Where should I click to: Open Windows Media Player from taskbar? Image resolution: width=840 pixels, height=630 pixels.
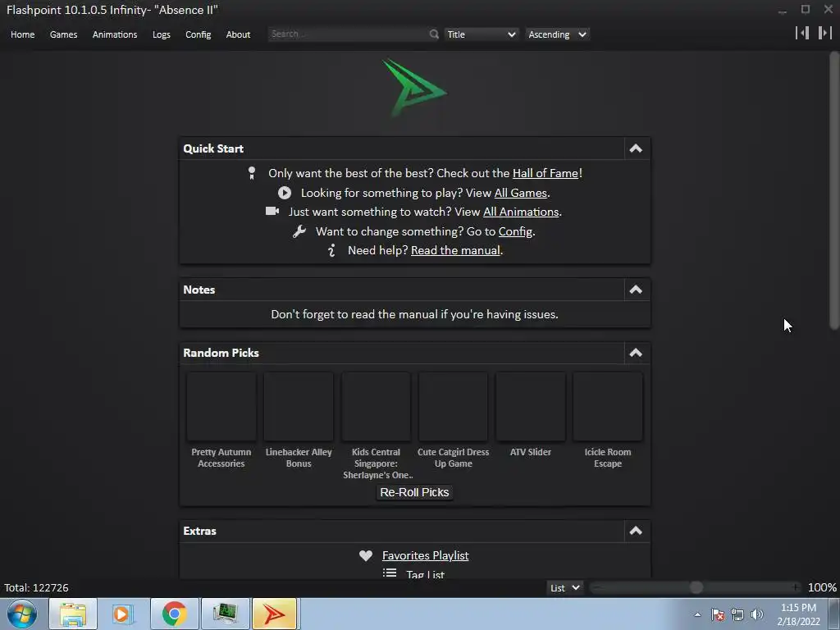tap(121, 614)
